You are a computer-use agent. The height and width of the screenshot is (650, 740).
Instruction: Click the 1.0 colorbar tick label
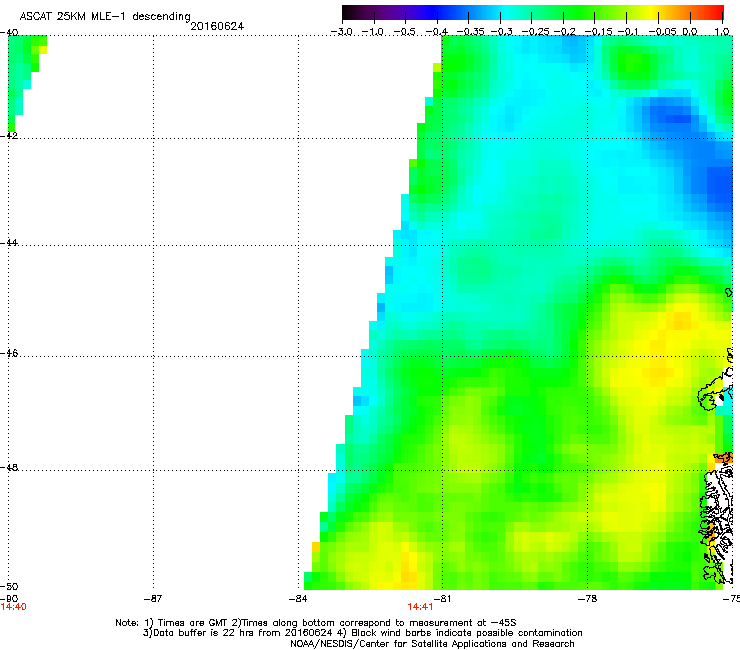click(722, 32)
